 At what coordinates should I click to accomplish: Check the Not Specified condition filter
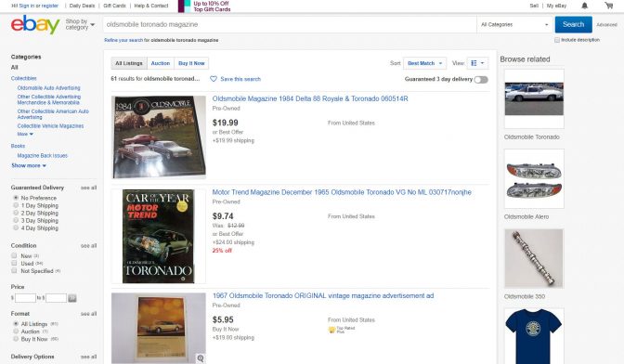coord(14,270)
